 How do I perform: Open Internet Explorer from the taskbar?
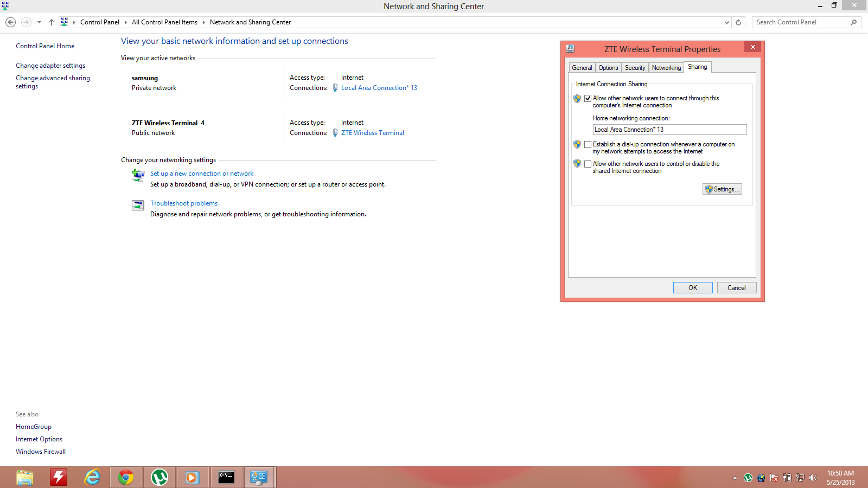93,477
